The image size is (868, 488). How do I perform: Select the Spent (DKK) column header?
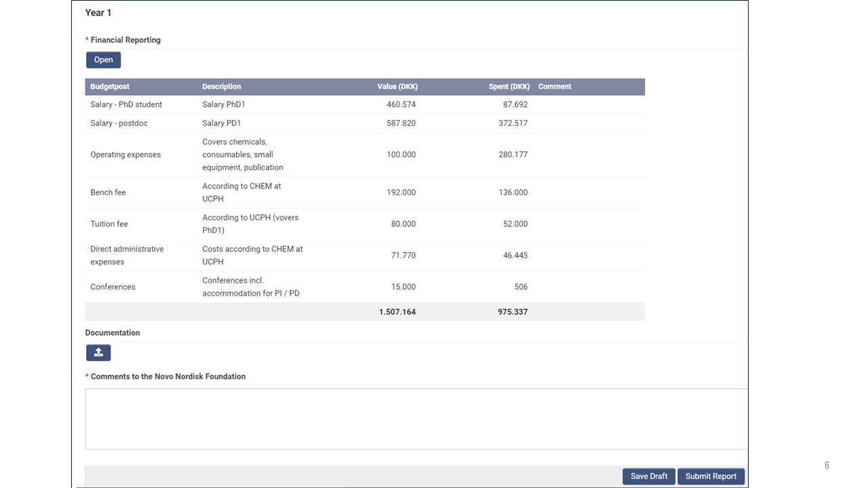(x=509, y=87)
